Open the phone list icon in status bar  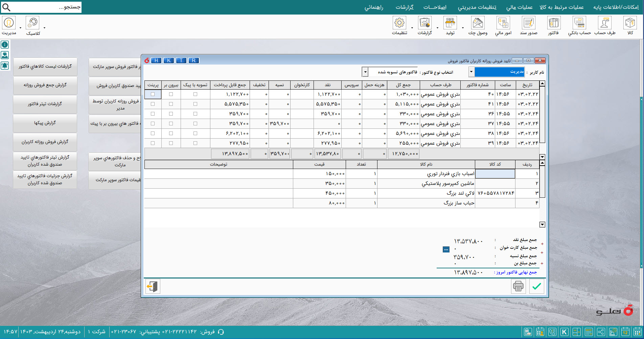click(552, 332)
